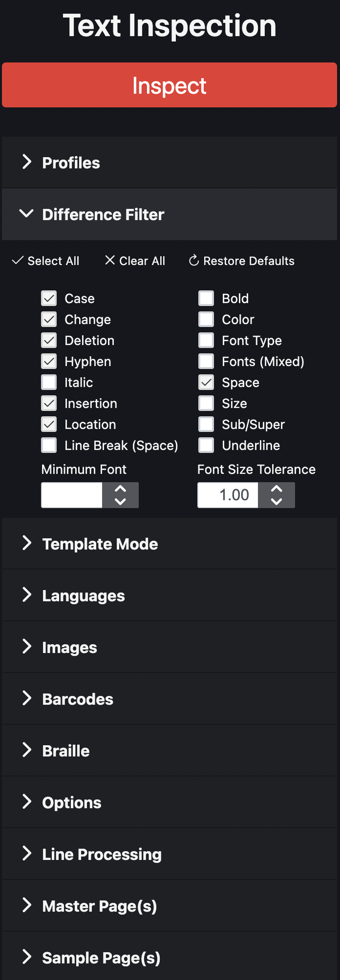The width and height of the screenshot is (340, 980).
Task: Open the Barcodes section
Action: pyautogui.click(x=78, y=699)
